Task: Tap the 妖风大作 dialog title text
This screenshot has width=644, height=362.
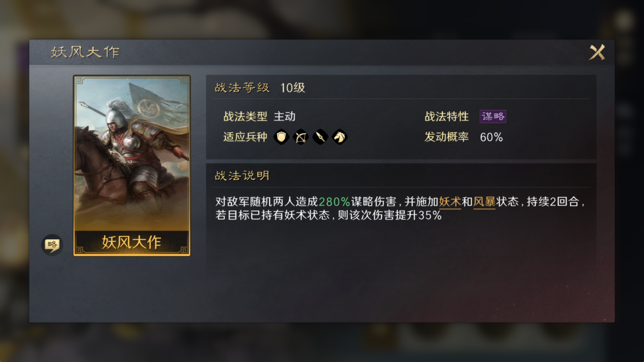Action: (x=85, y=52)
